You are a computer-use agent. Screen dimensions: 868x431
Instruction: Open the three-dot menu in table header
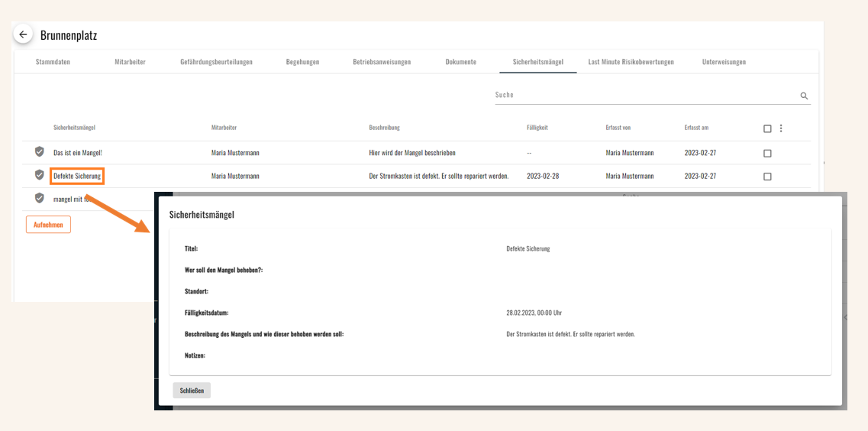(x=780, y=128)
